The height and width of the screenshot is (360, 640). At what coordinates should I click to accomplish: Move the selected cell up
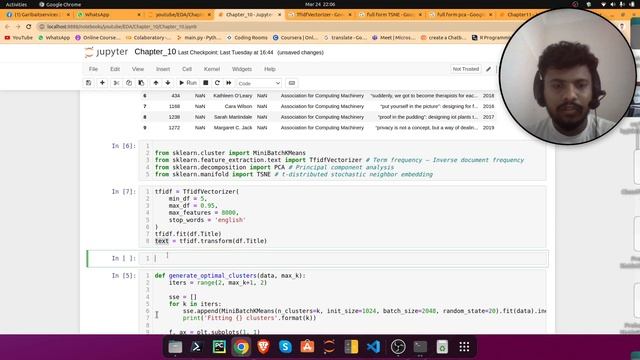156,83
